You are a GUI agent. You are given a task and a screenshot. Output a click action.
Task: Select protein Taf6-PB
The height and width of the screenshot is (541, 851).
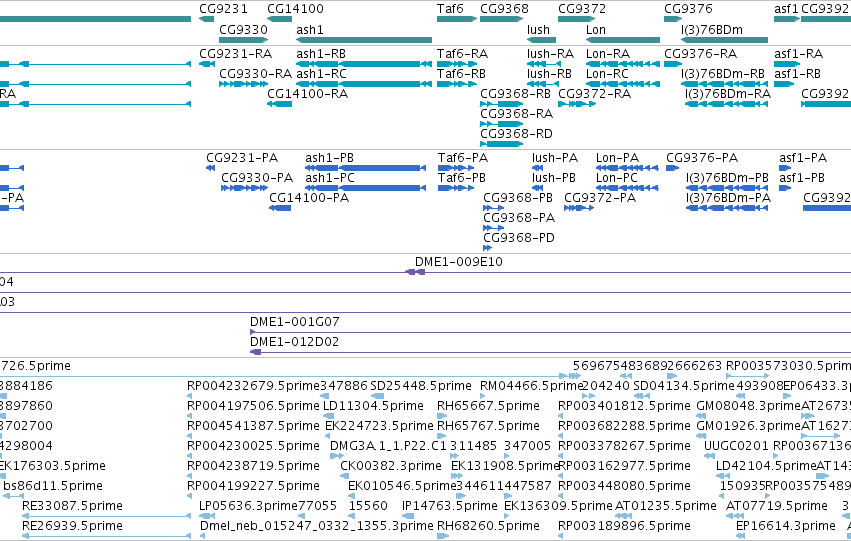(x=456, y=188)
